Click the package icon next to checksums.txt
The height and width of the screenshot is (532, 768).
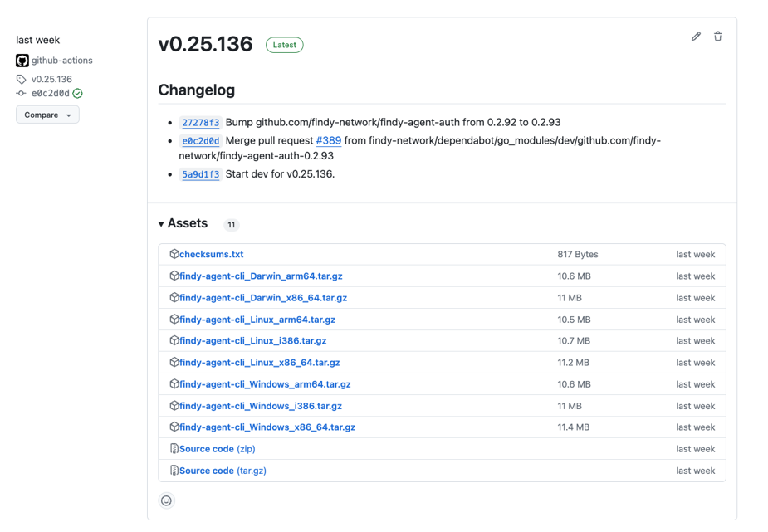(x=174, y=253)
